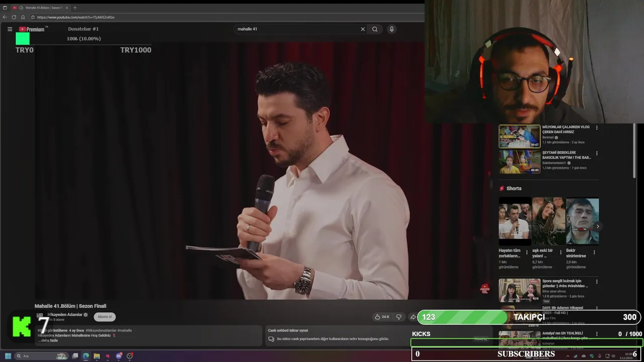Open OBS Studio from the taskbar
Screen dimensions: 644x362
tap(130, 356)
